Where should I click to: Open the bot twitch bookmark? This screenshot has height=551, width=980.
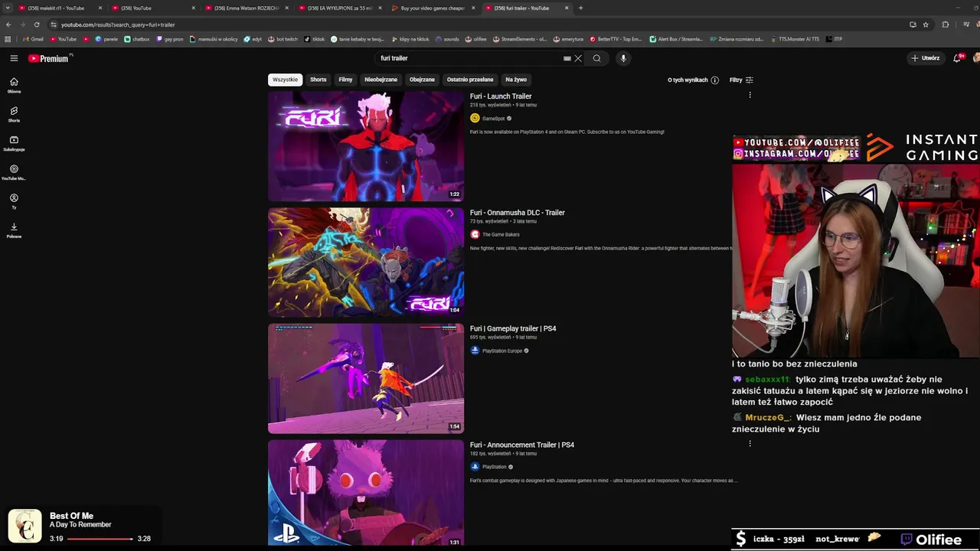point(283,39)
